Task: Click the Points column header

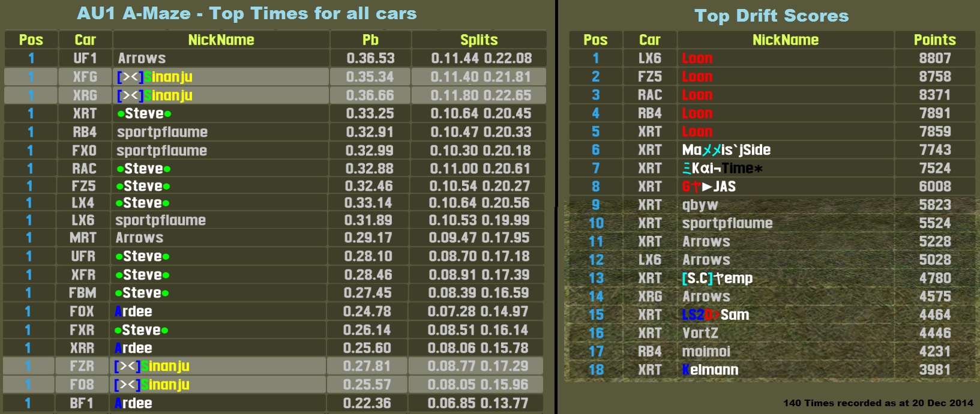Action: [934, 40]
